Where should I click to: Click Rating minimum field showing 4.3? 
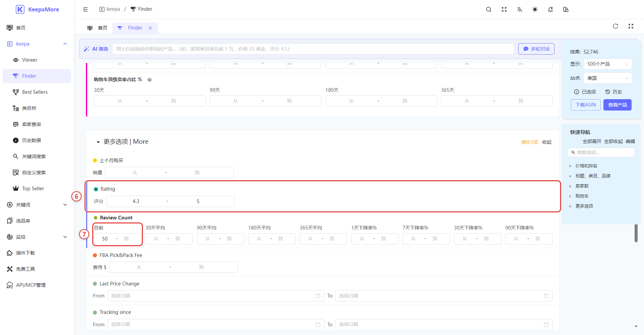(136, 201)
